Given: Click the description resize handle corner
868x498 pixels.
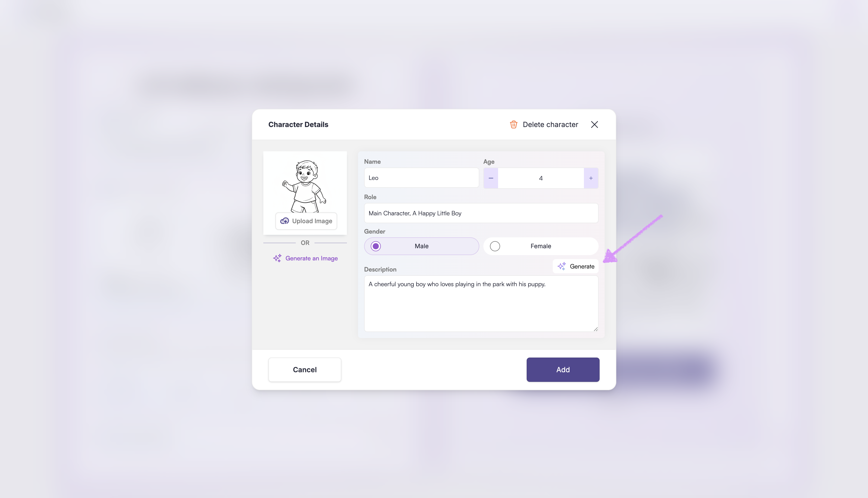Looking at the screenshot, I should [x=596, y=329].
